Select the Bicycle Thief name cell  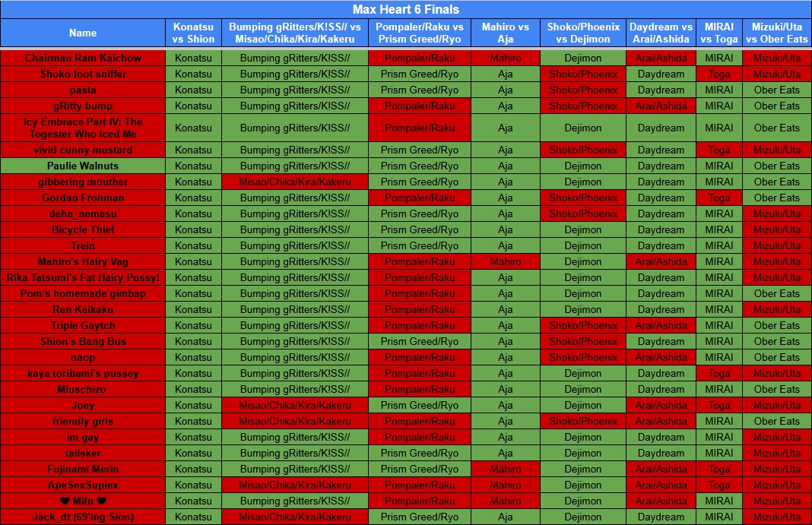[83, 229]
